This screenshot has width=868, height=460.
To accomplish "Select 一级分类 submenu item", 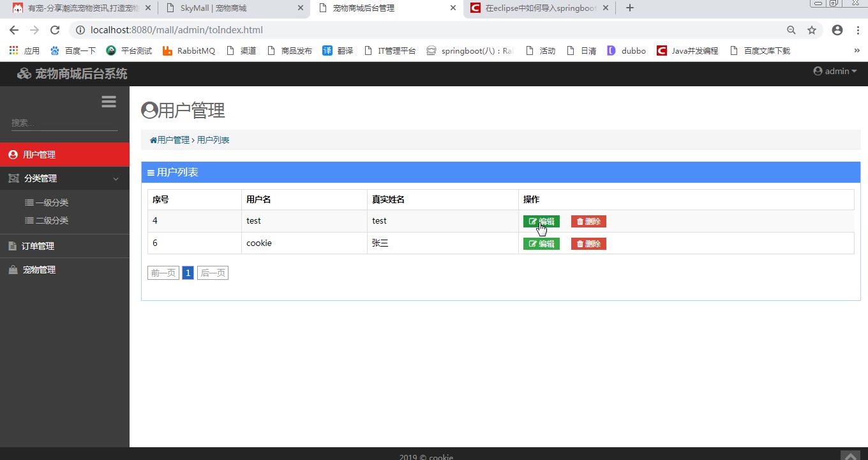I will 52,203.
